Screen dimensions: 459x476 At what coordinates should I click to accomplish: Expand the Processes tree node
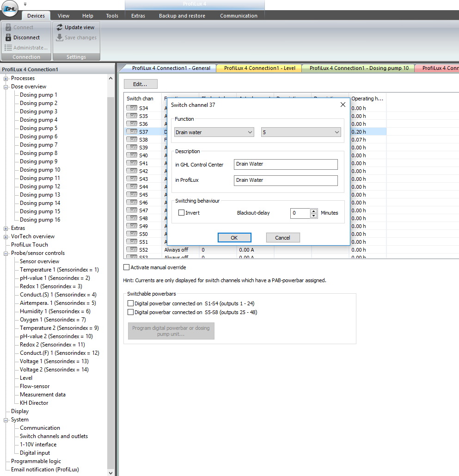(6, 79)
